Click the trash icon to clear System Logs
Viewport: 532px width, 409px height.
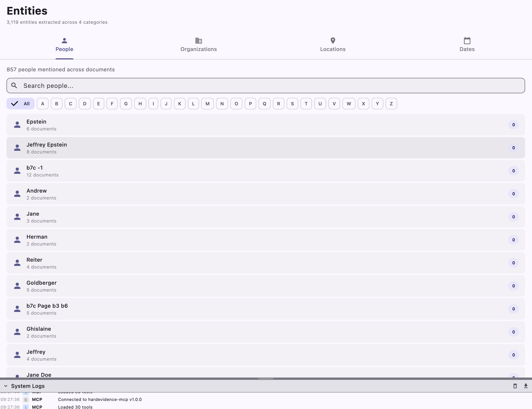point(515,386)
